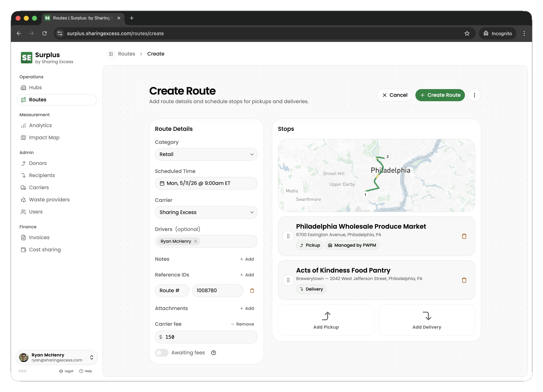
Task: Click the sidebar collapse icon beside the Routes breadcrumb
Action: click(x=111, y=54)
